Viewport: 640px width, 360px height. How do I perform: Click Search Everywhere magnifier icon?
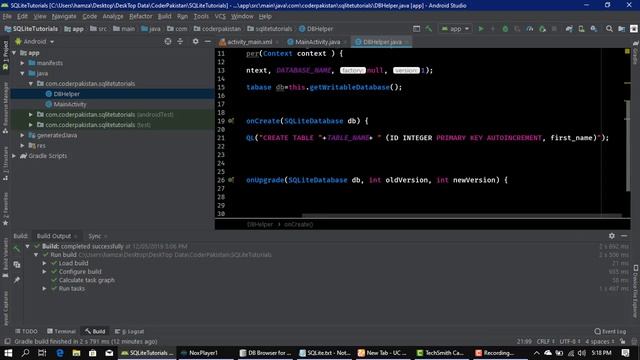click(609, 29)
